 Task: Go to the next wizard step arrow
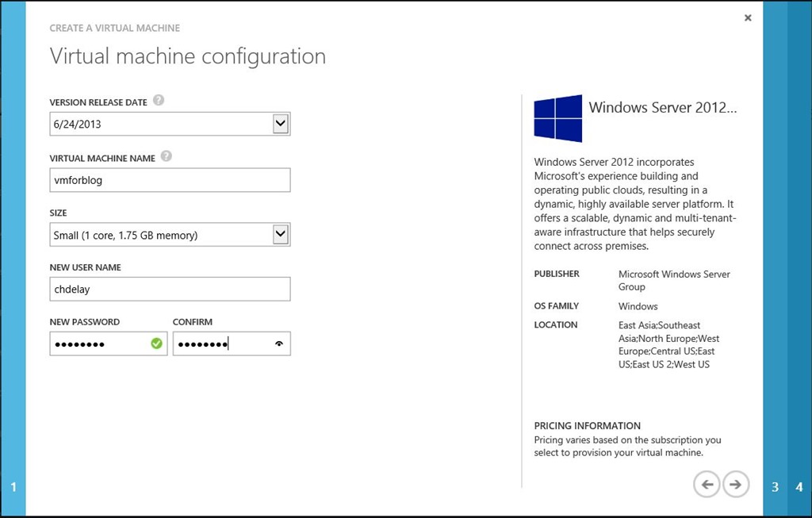[735, 485]
